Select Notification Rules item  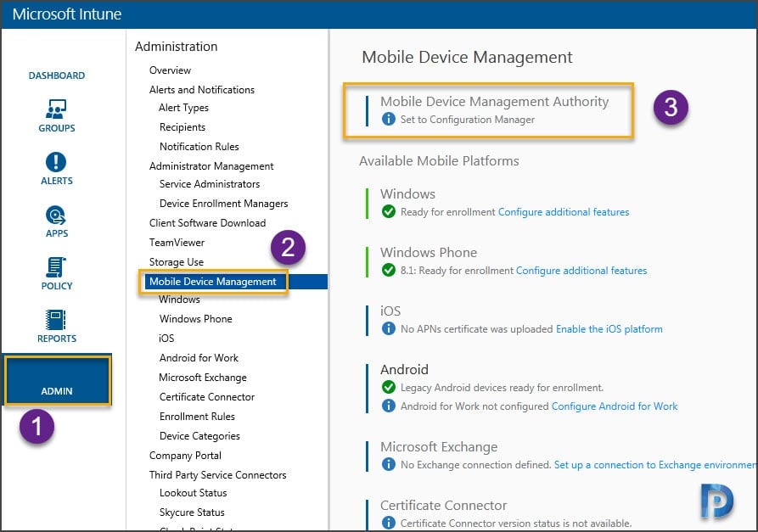click(x=199, y=147)
